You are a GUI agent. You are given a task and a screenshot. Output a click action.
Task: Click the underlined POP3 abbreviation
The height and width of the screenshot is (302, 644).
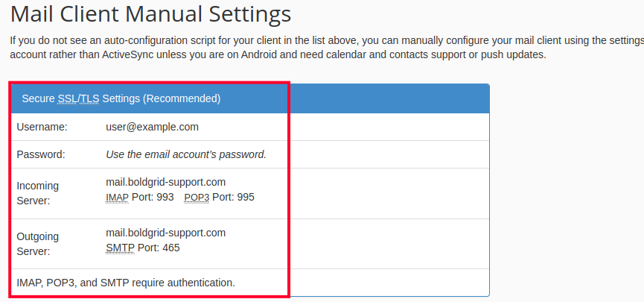(197, 197)
